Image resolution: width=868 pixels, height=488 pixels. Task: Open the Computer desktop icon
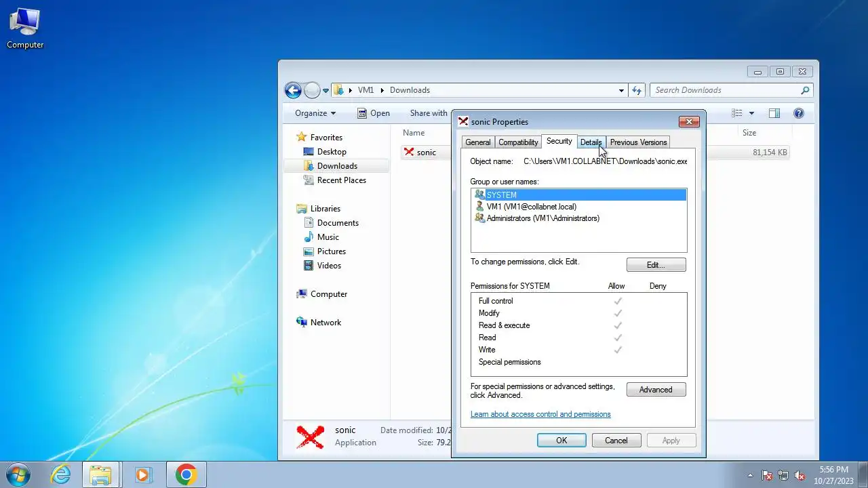[25, 28]
